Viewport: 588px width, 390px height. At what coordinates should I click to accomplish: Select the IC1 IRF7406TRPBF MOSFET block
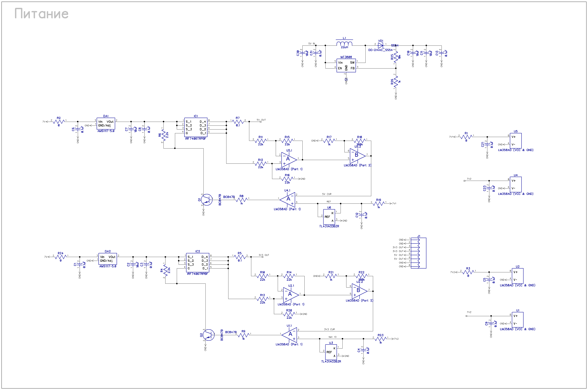point(195,127)
